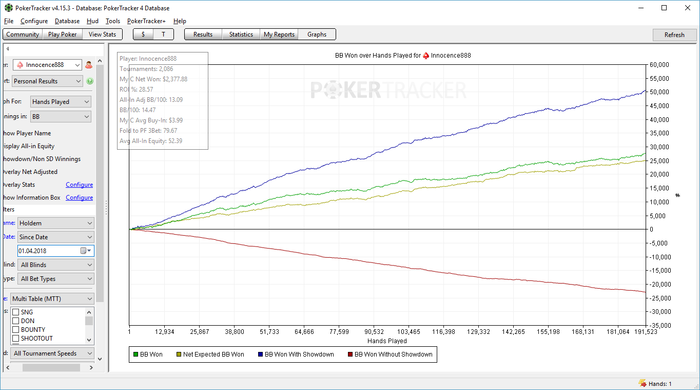Enable the DON checkbox
This screenshot has height=390, width=700.
pos(16,321)
